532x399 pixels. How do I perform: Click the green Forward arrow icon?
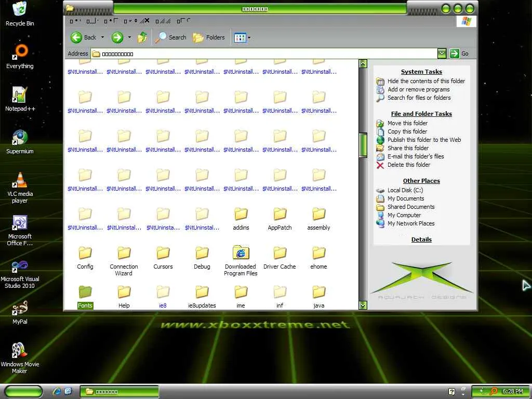coord(117,37)
